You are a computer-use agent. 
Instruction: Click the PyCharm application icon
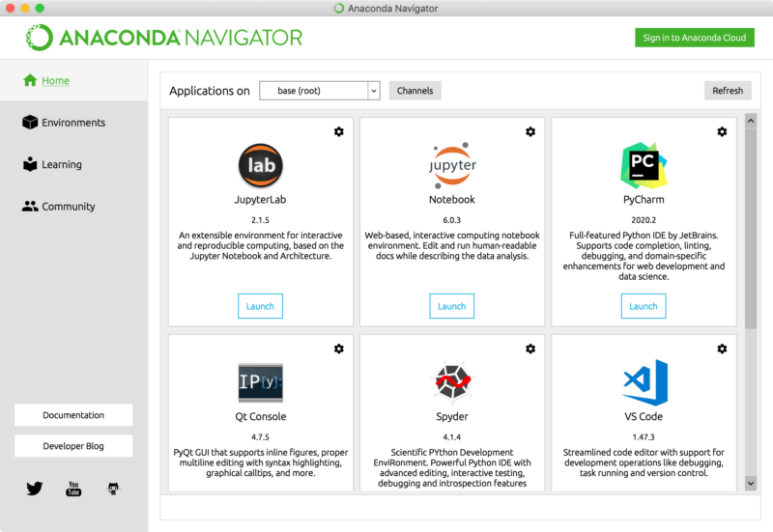click(644, 165)
